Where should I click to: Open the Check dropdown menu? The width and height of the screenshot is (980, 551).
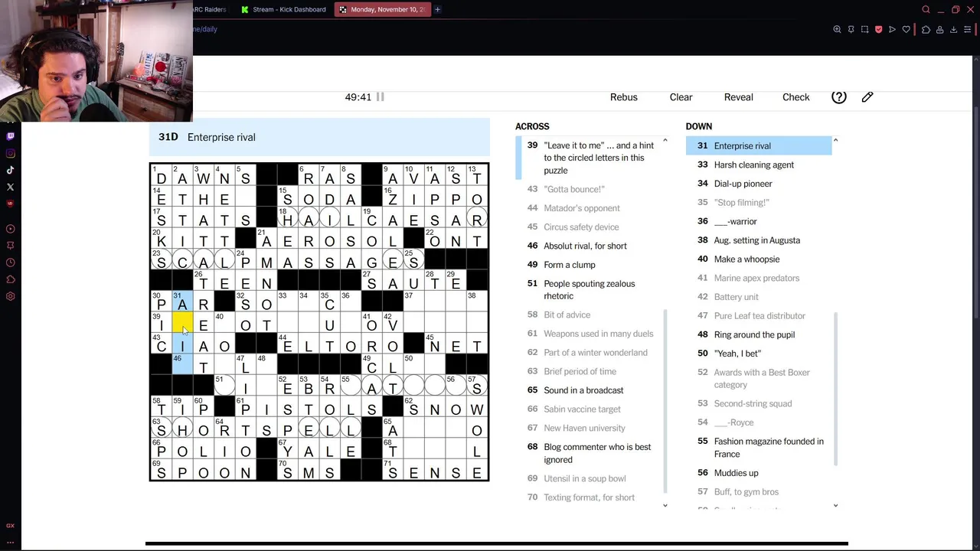(796, 97)
